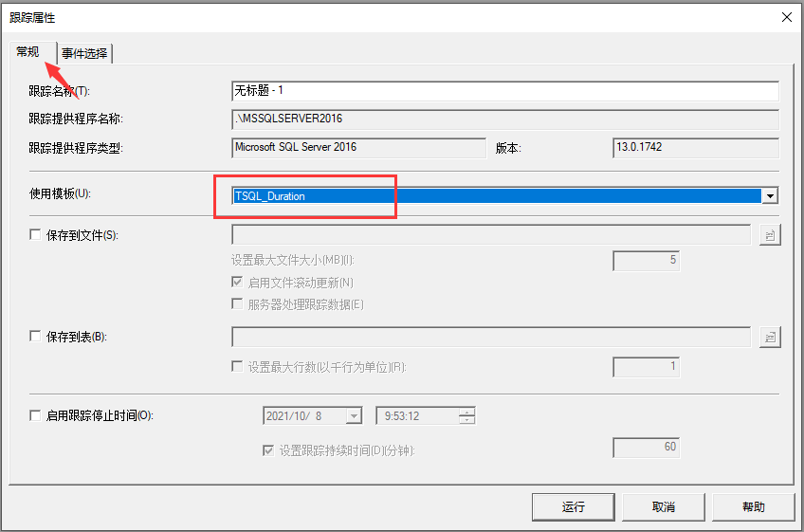Close the 跟踪属性 dialog window

(x=785, y=17)
